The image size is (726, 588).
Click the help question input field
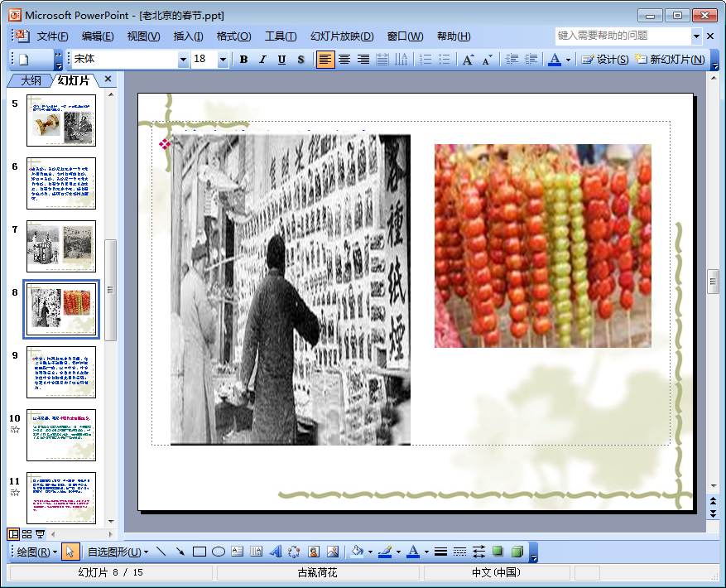click(623, 36)
